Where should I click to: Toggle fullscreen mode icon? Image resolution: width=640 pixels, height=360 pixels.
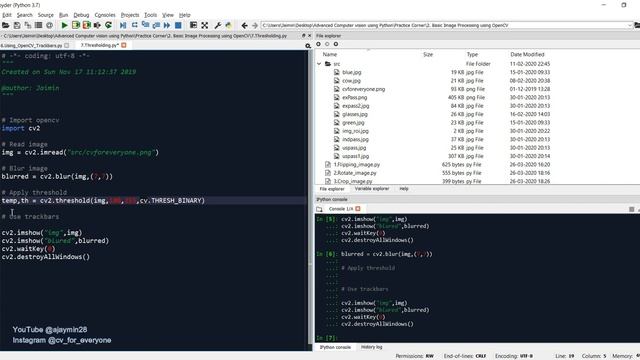204,25
